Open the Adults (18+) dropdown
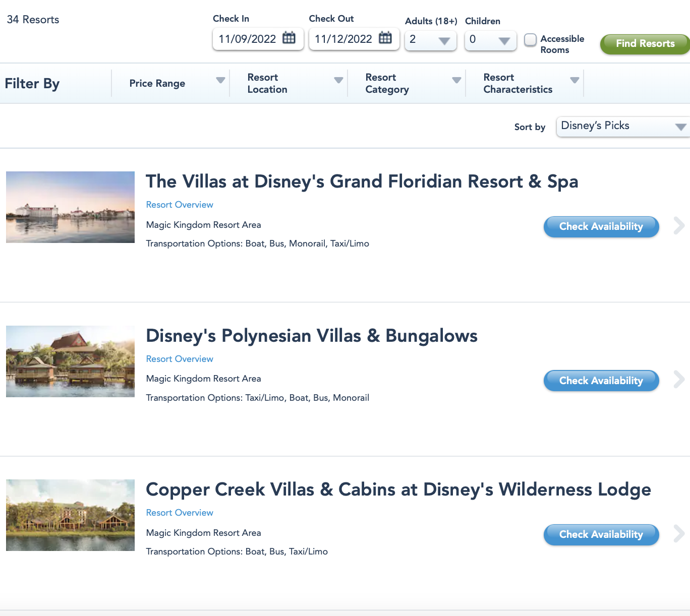Viewport: 690px width, 616px height. [430, 40]
